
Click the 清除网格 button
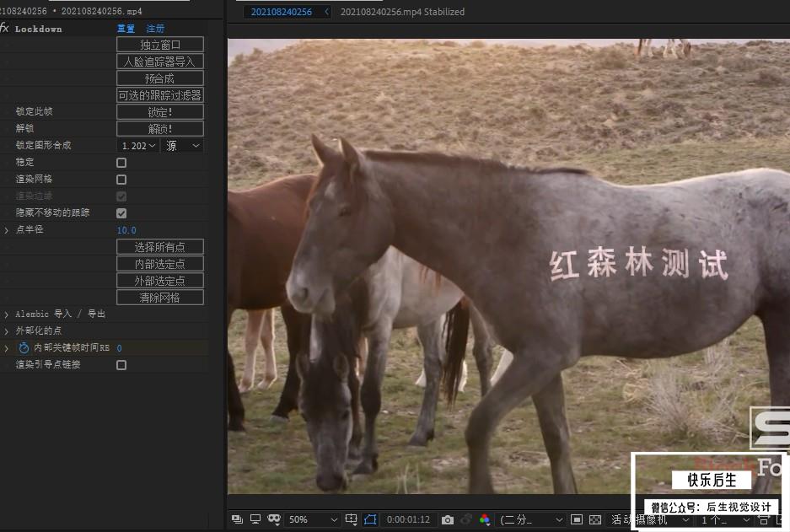click(160, 298)
